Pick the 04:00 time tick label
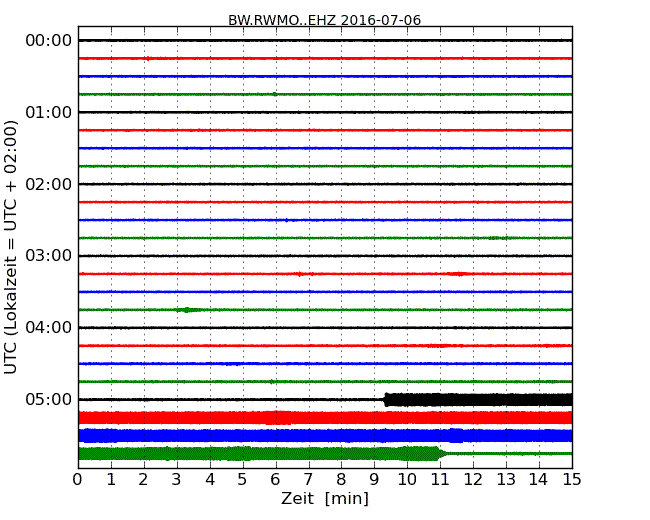 49,328
